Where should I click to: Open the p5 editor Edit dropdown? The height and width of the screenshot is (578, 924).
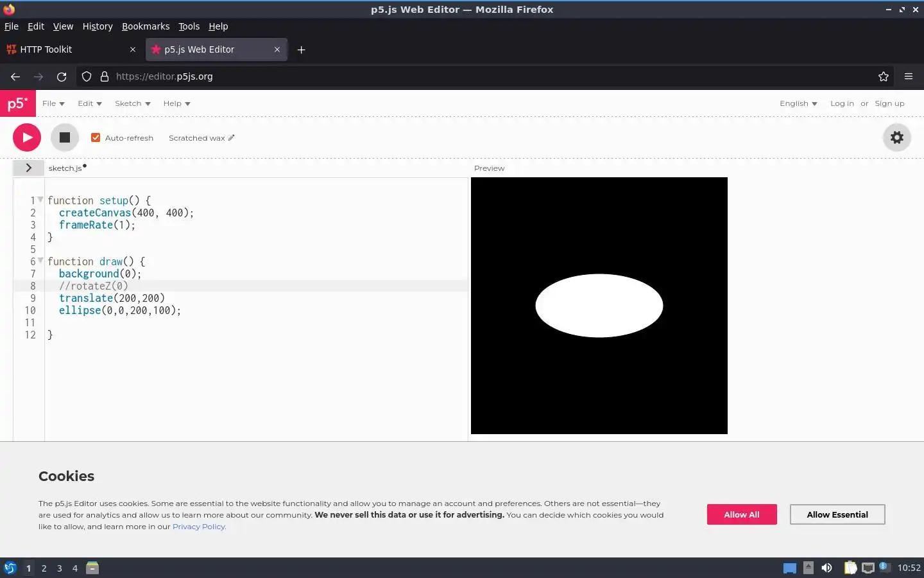(x=90, y=103)
